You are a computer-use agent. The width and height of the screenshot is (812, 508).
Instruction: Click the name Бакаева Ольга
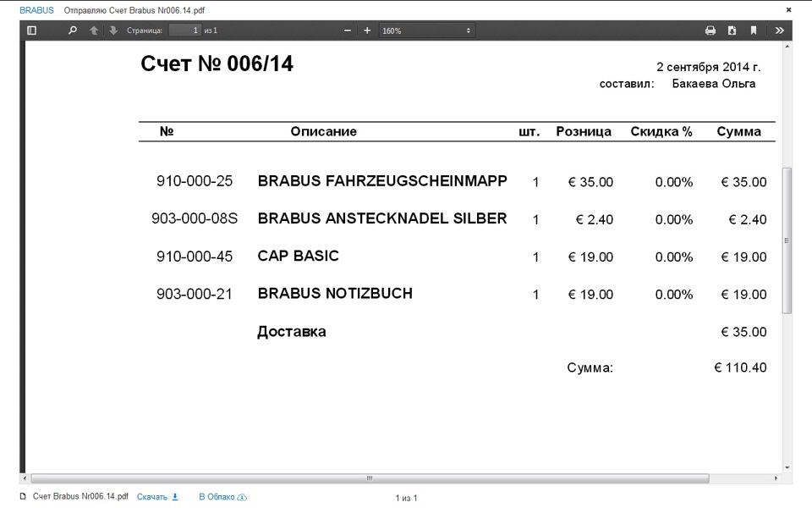(714, 84)
